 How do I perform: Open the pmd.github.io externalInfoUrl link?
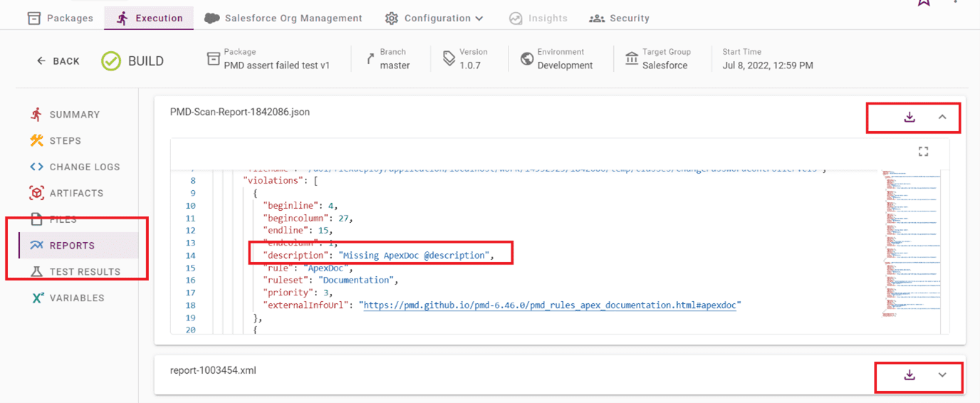click(552, 305)
